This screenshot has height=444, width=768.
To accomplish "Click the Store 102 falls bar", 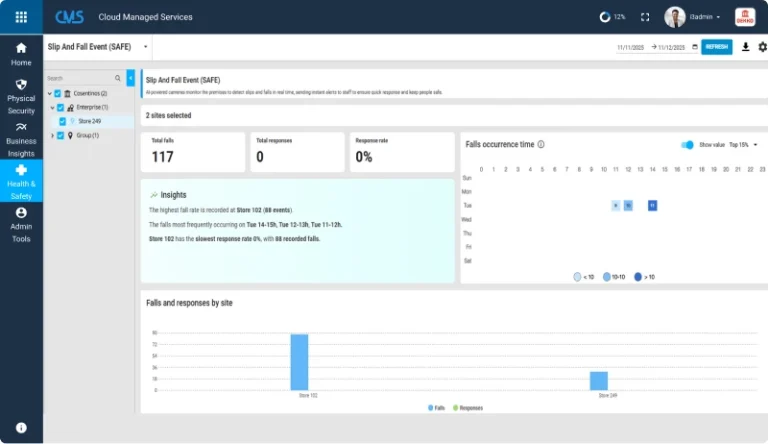I will (299, 362).
